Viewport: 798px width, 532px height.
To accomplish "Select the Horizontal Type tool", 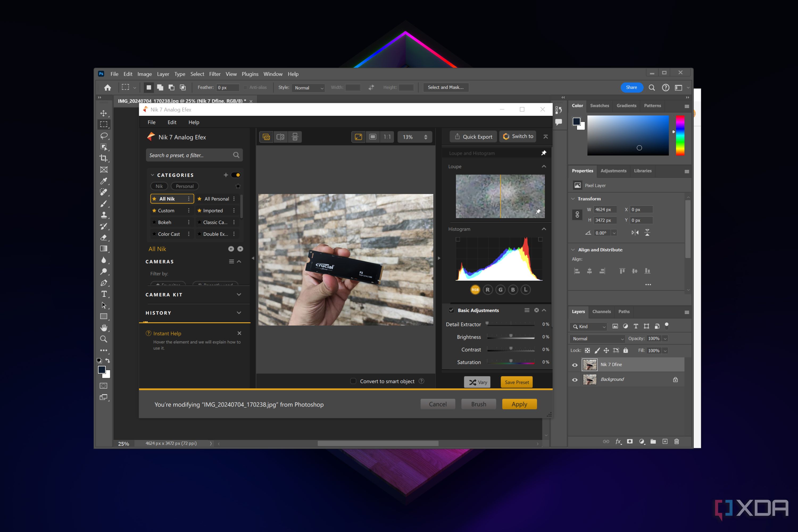I will tap(104, 294).
